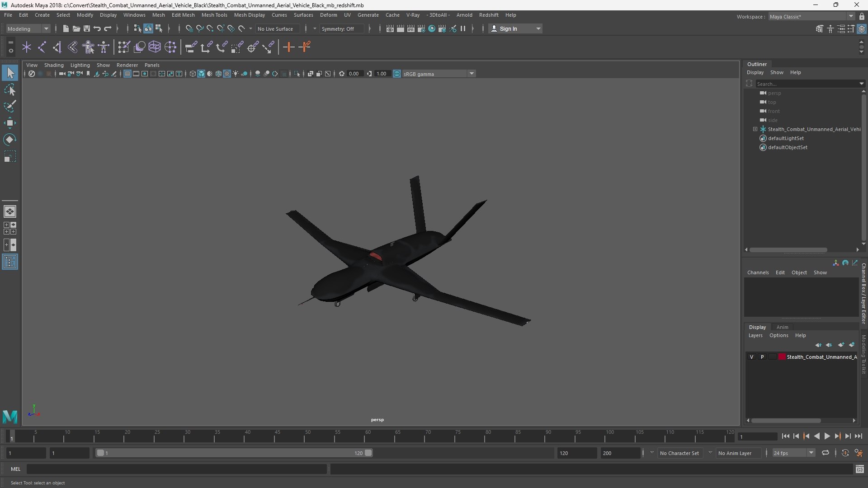Open the viewport Shading menu
This screenshot has height=488, width=868.
click(54, 65)
